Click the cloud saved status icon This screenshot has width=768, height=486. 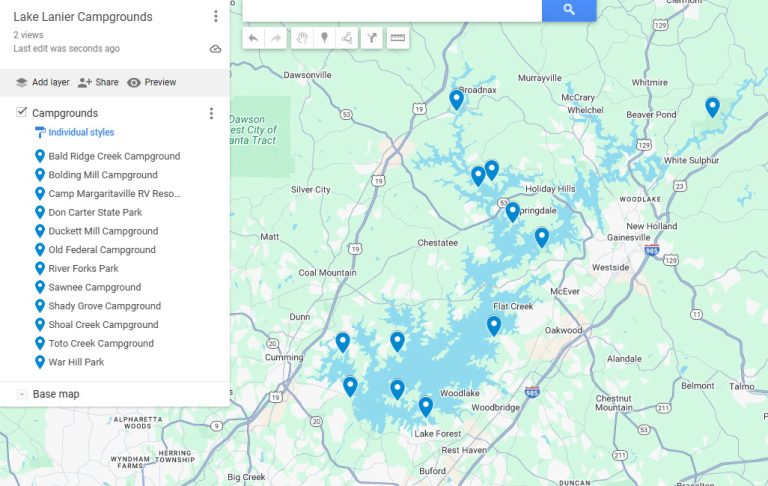pyautogui.click(x=216, y=49)
